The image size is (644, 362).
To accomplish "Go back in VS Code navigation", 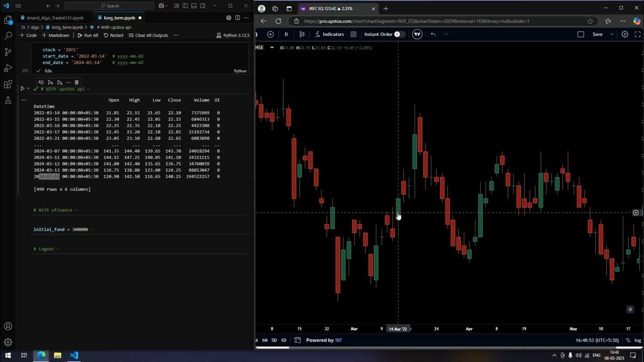I will point(48,6).
